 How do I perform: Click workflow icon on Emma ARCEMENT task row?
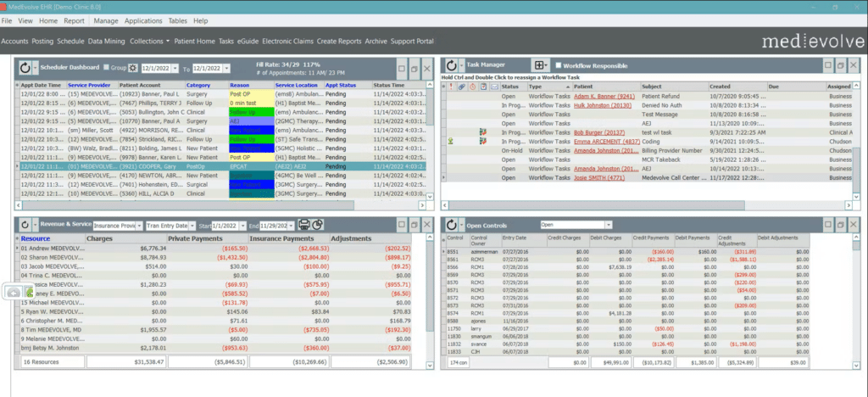point(483,141)
